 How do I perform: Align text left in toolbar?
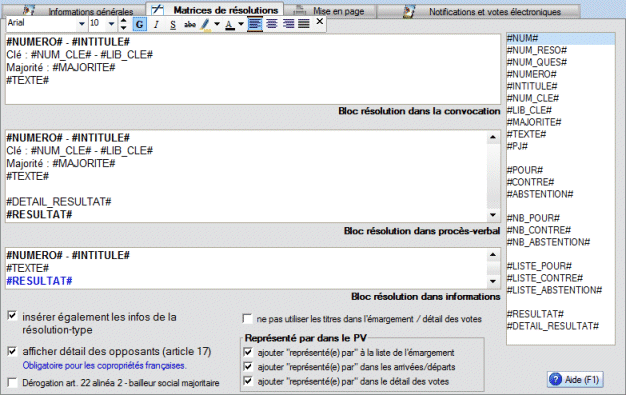point(255,24)
